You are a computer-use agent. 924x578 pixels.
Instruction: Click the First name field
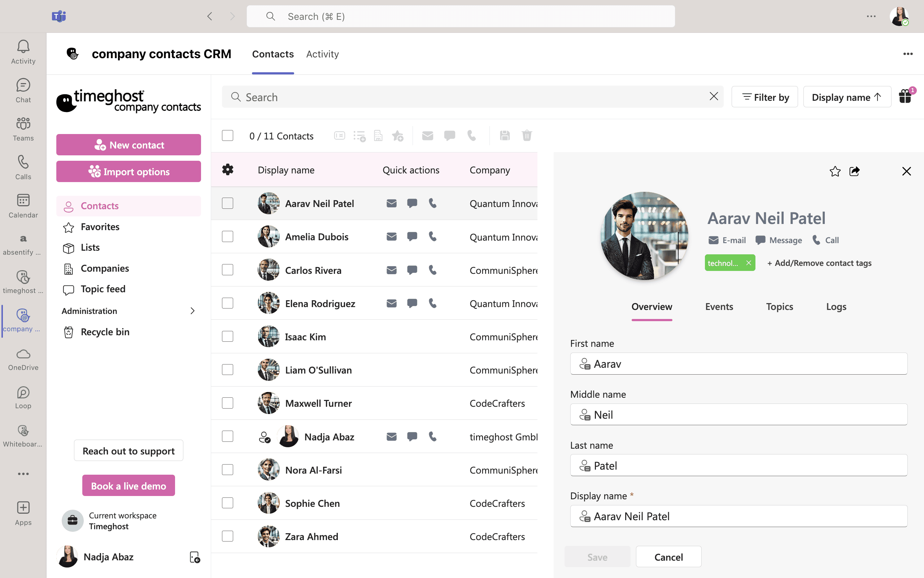739,363
